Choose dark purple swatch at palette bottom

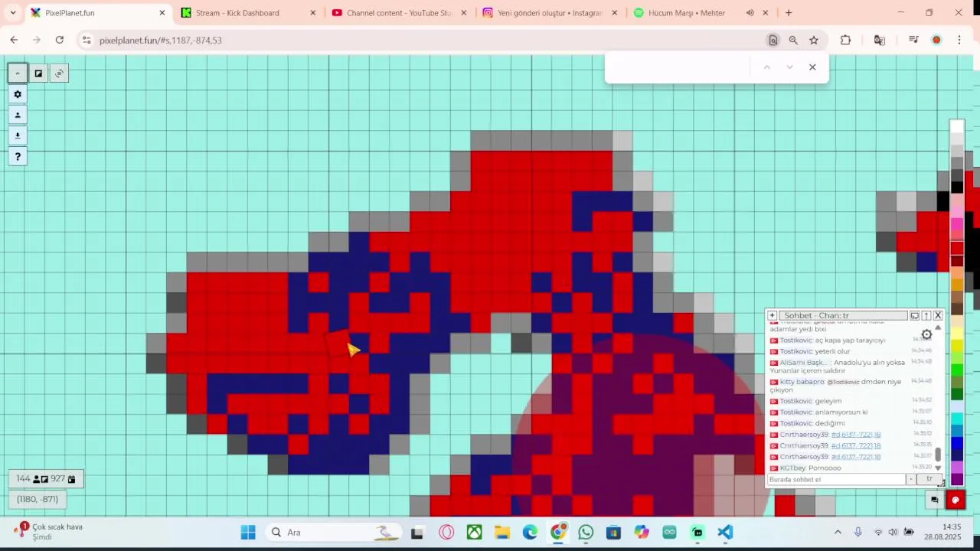tap(957, 479)
